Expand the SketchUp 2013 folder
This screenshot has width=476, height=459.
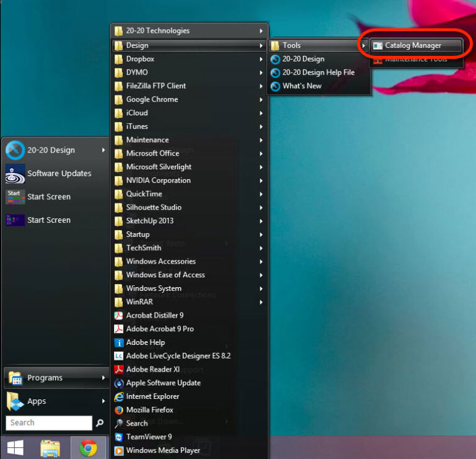[x=149, y=221]
